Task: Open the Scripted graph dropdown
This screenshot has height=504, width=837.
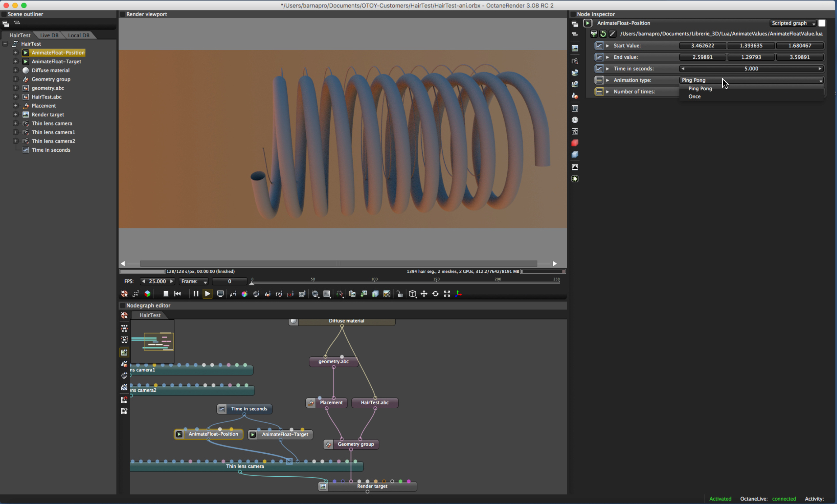Action: click(793, 23)
